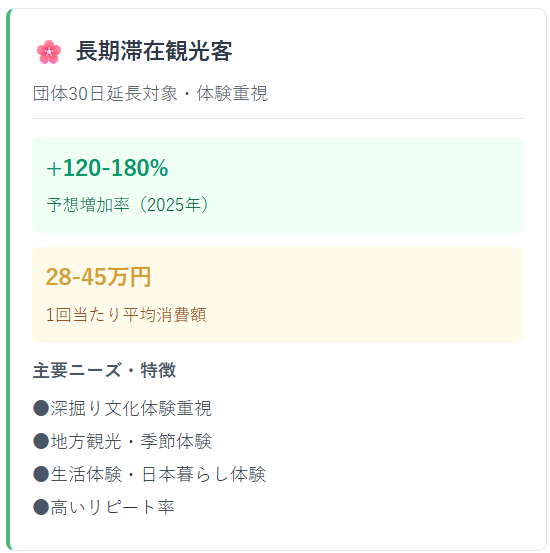Screen dimensions: 550x553
Task: Click the +120-180% growth figure
Action: 107,168
